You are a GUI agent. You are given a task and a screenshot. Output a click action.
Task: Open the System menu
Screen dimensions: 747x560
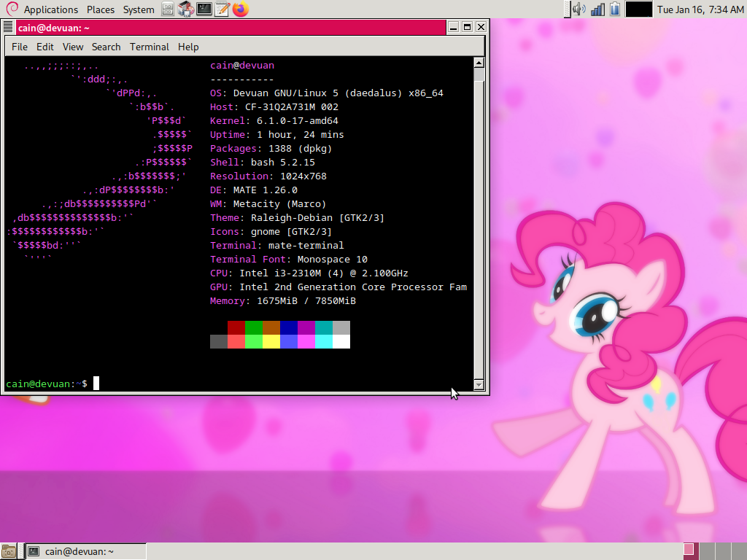point(139,9)
